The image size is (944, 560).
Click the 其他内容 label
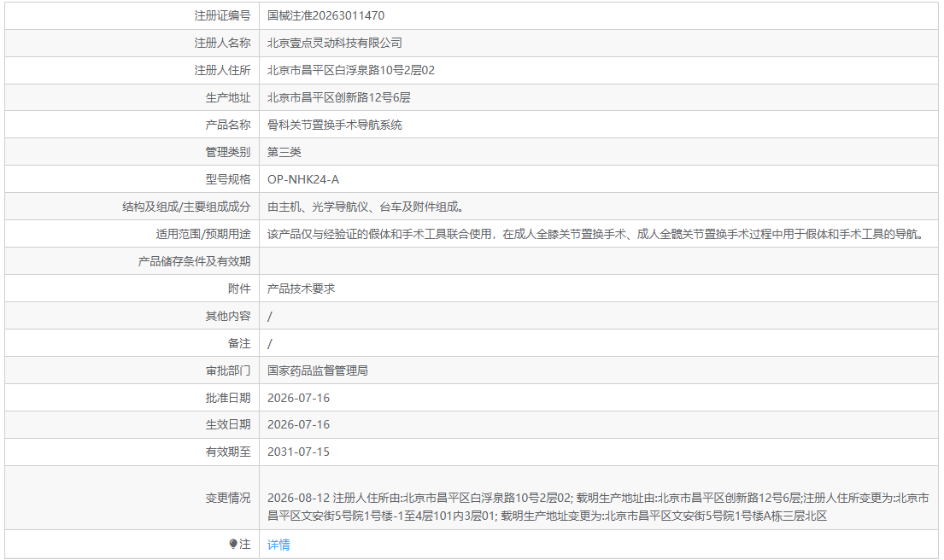(x=227, y=316)
